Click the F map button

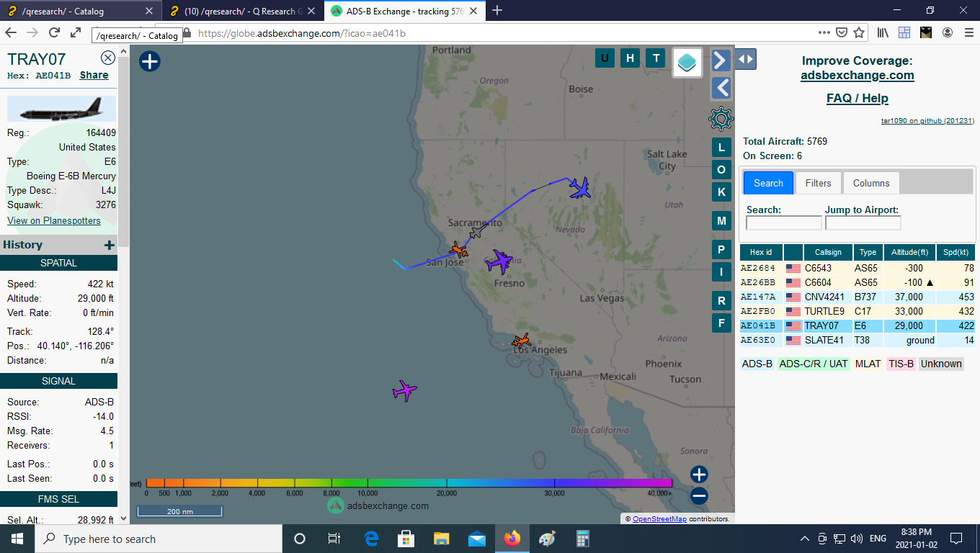tap(721, 322)
